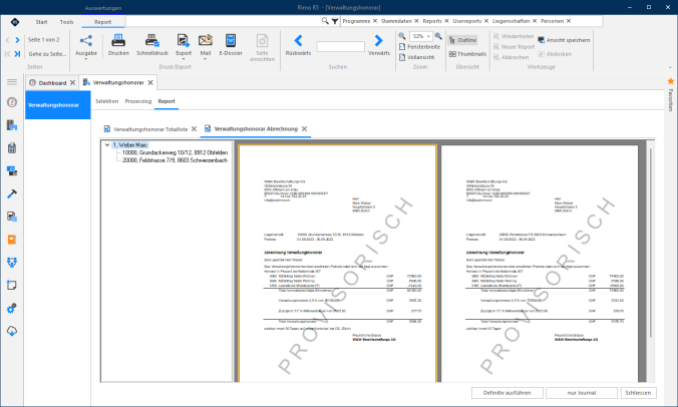Close the Stammdaten filter tag

[416, 21]
